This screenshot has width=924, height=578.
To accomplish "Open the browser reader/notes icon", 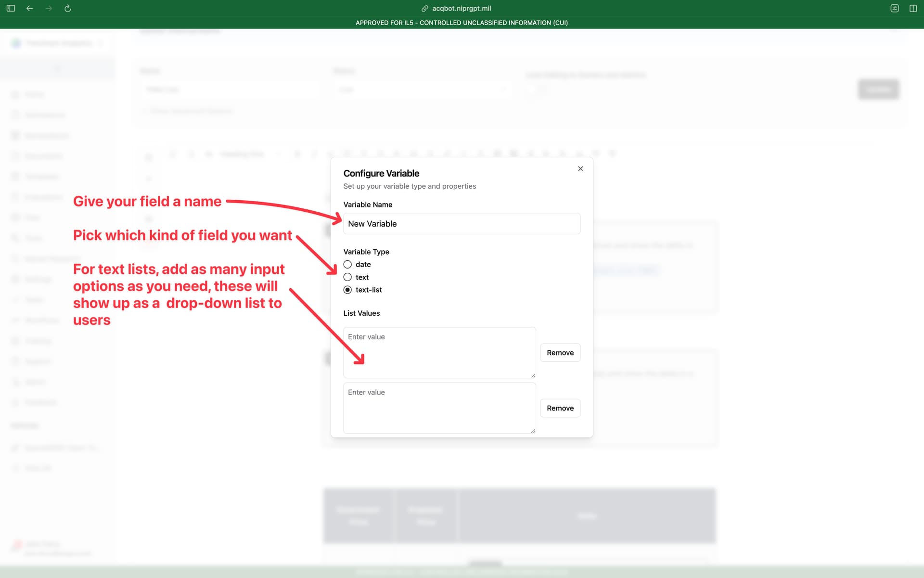I will point(895,8).
